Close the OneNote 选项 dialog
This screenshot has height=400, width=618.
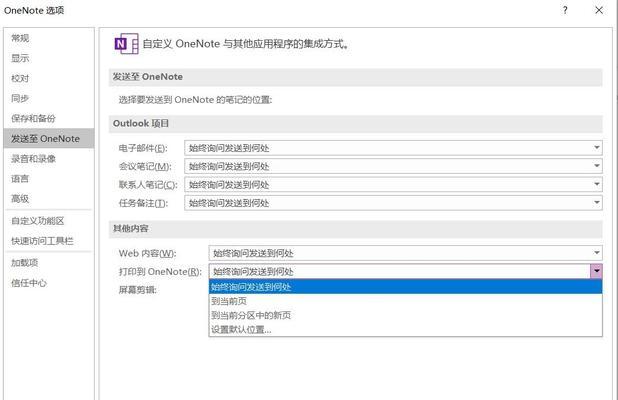coord(599,10)
